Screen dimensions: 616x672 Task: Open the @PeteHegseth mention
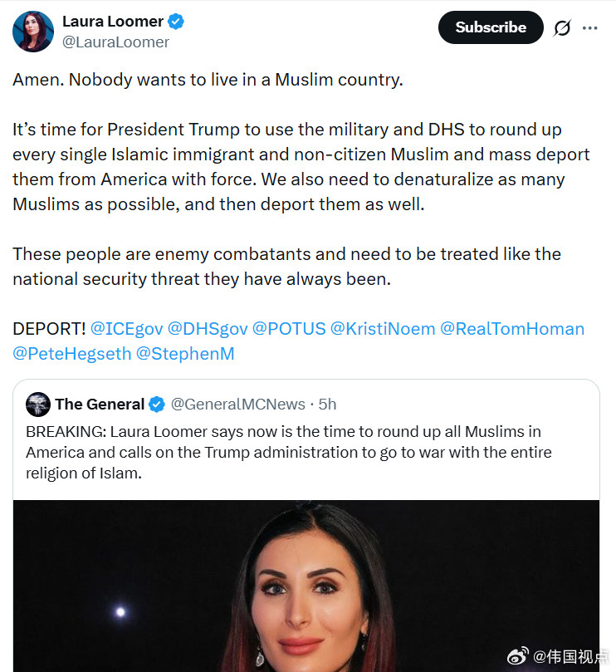pyautogui.click(x=72, y=354)
